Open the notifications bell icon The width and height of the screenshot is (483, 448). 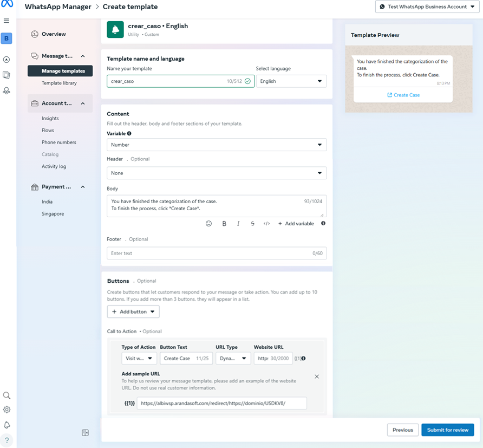[x=6, y=425]
